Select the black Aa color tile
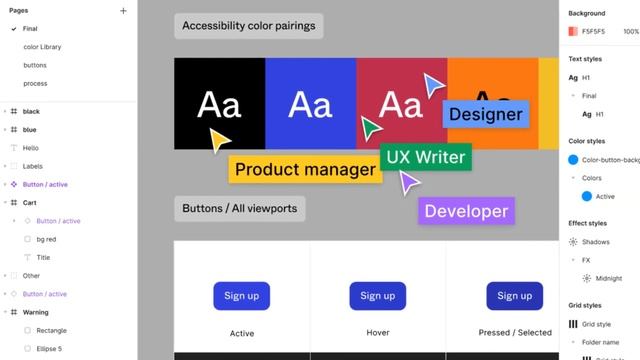This screenshot has height=360, width=640. (x=220, y=104)
